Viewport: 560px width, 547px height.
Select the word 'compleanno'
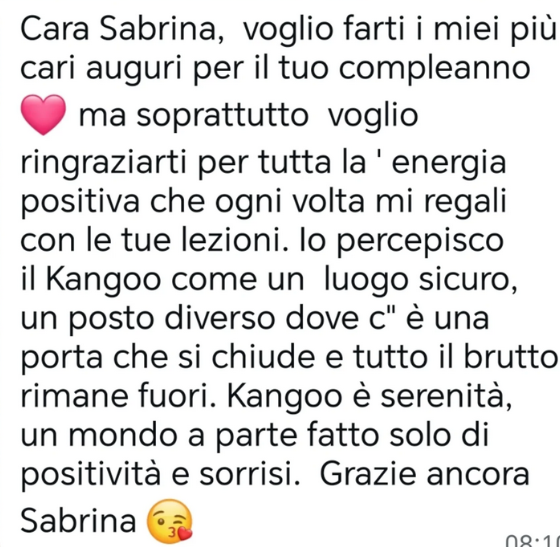(x=434, y=69)
